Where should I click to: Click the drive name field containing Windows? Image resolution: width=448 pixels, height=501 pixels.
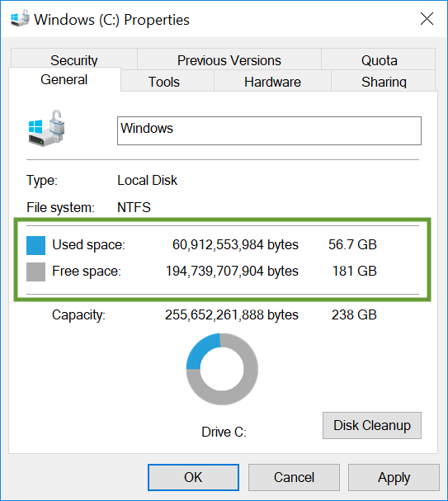pyautogui.click(x=269, y=130)
